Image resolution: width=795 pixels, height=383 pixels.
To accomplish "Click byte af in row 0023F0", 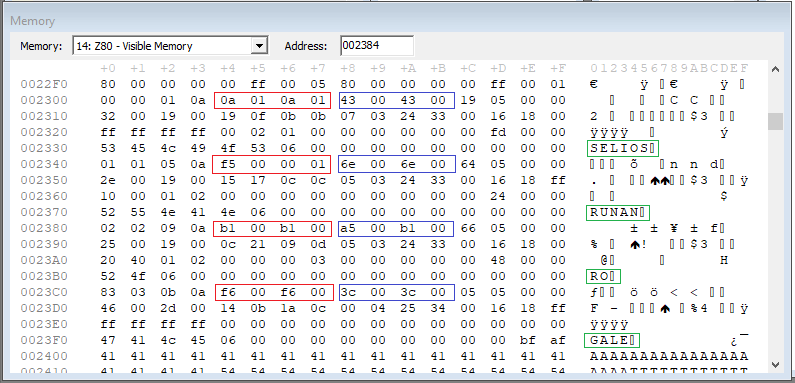I will [x=558, y=340].
